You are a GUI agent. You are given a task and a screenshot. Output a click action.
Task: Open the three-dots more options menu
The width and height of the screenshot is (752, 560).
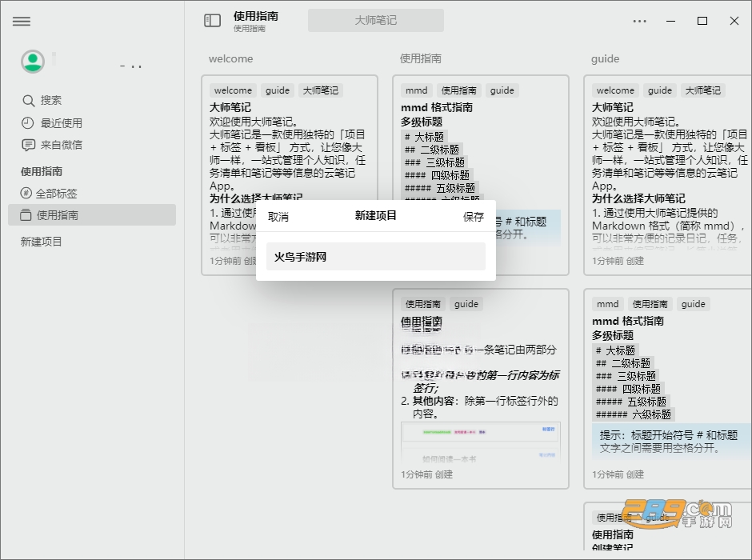coord(639,21)
